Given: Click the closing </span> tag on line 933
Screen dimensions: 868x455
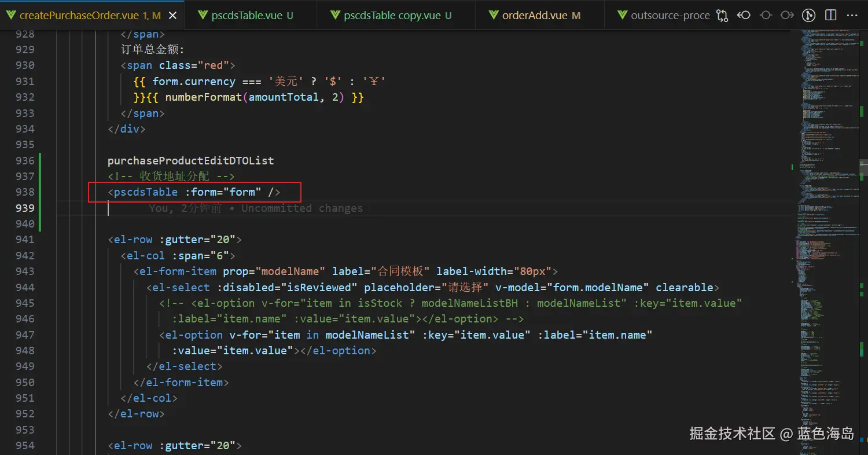Looking at the screenshot, I should (143, 113).
